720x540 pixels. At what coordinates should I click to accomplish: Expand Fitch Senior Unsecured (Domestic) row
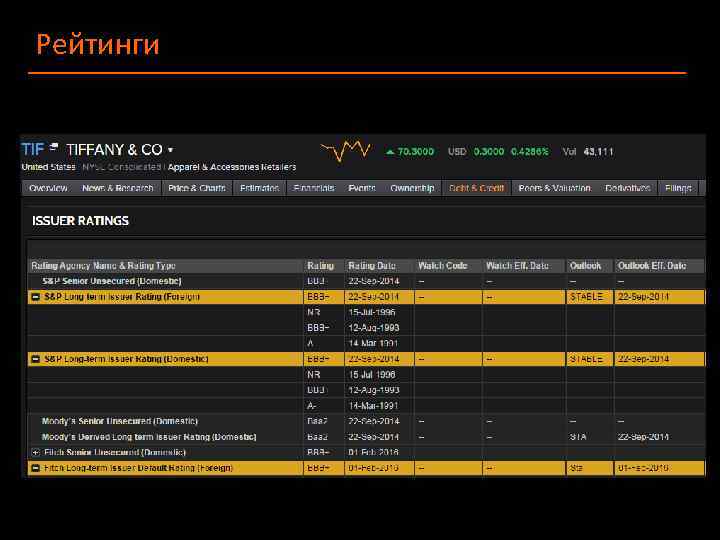point(35,453)
